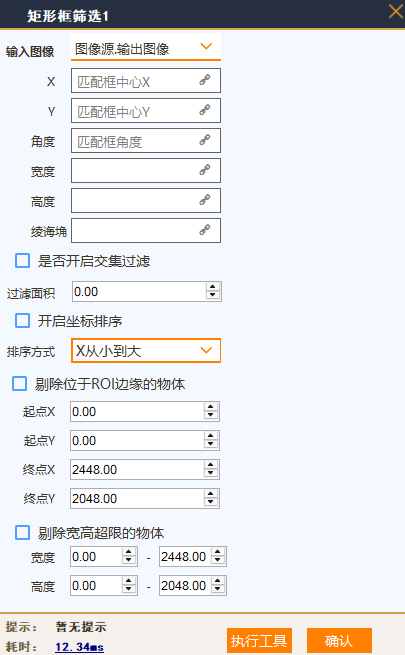Click link icon in field below 高度
The width and height of the screenshot is (405, 655).
click(x=205, y=230)
